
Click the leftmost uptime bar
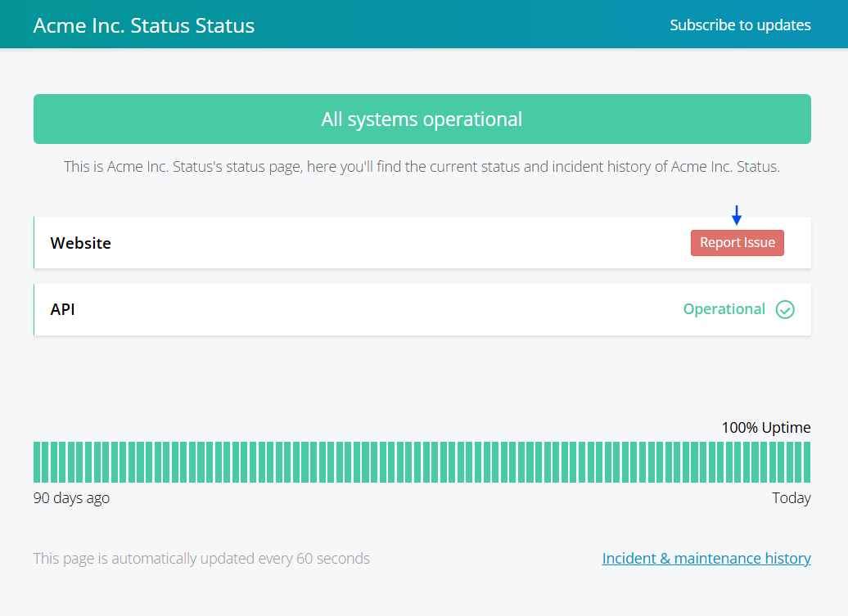click(37, 462)
